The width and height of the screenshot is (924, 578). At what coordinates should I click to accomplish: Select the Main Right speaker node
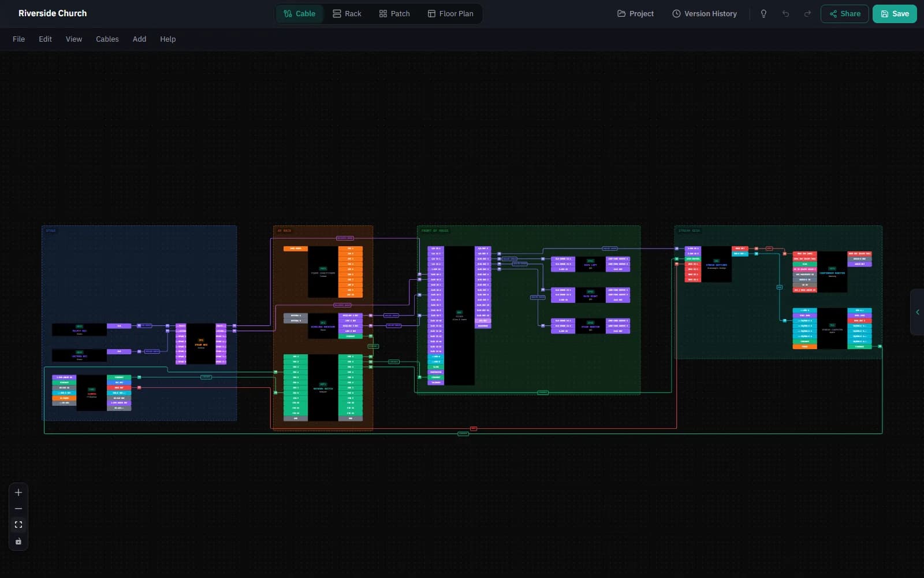pyautogui.click(x=590, y=295)
